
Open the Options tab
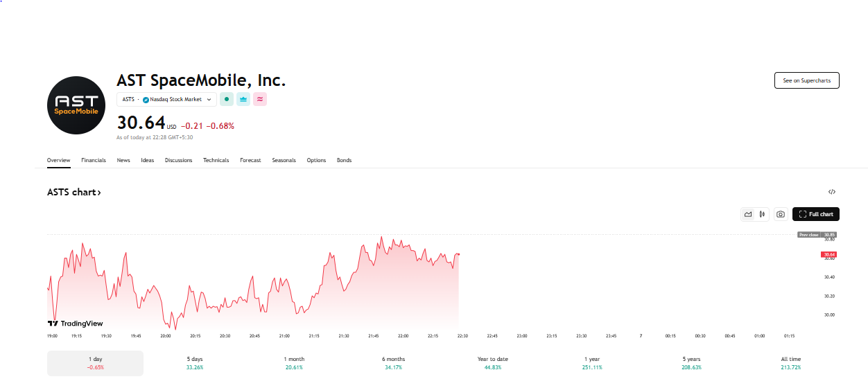[x=316, y=160]
